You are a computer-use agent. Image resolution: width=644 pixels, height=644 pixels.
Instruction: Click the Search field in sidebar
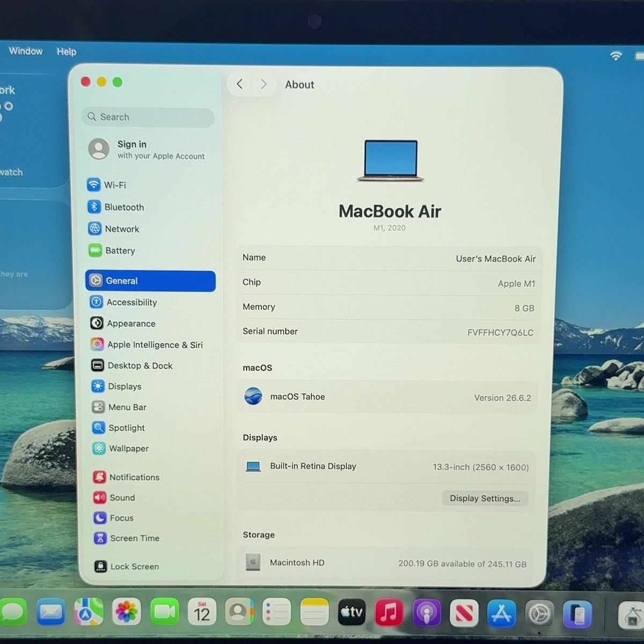(148, 117)
